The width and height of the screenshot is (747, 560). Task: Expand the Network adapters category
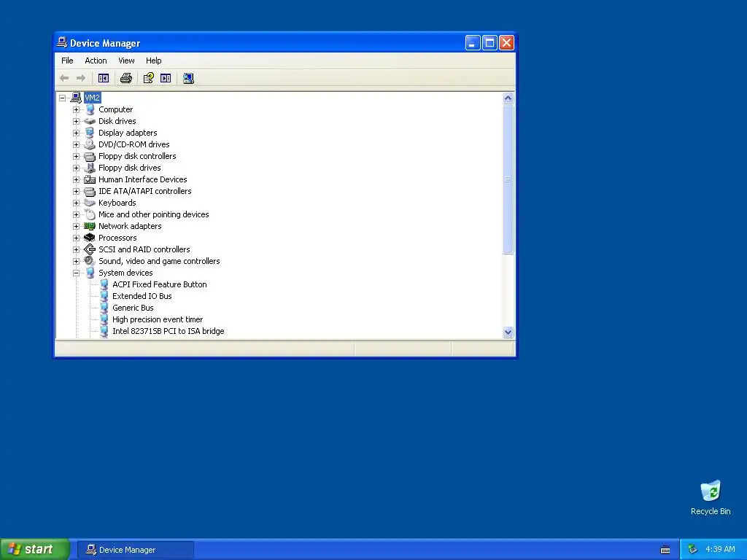pyautogui.click(x=76, y=226)
